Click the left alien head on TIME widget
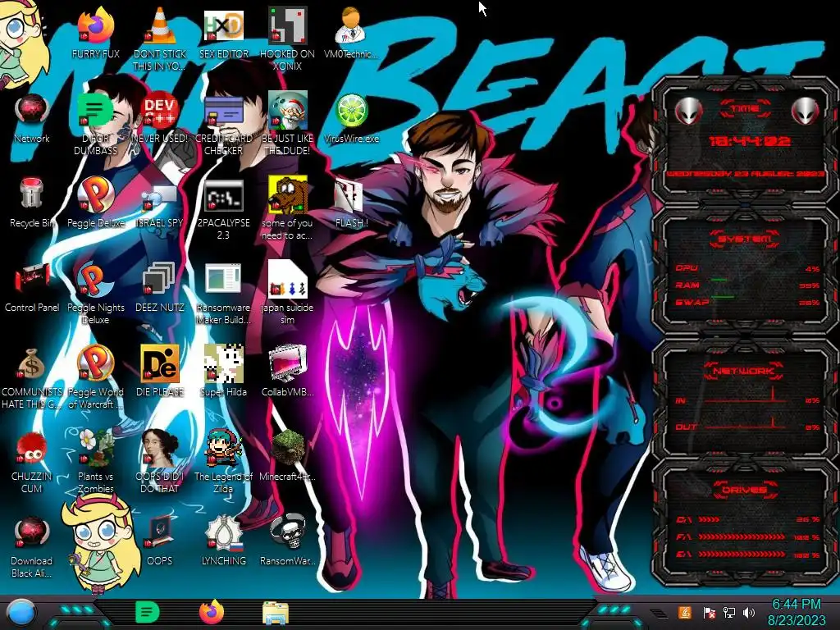Screen dimensions: 840x630 (688, 111)
